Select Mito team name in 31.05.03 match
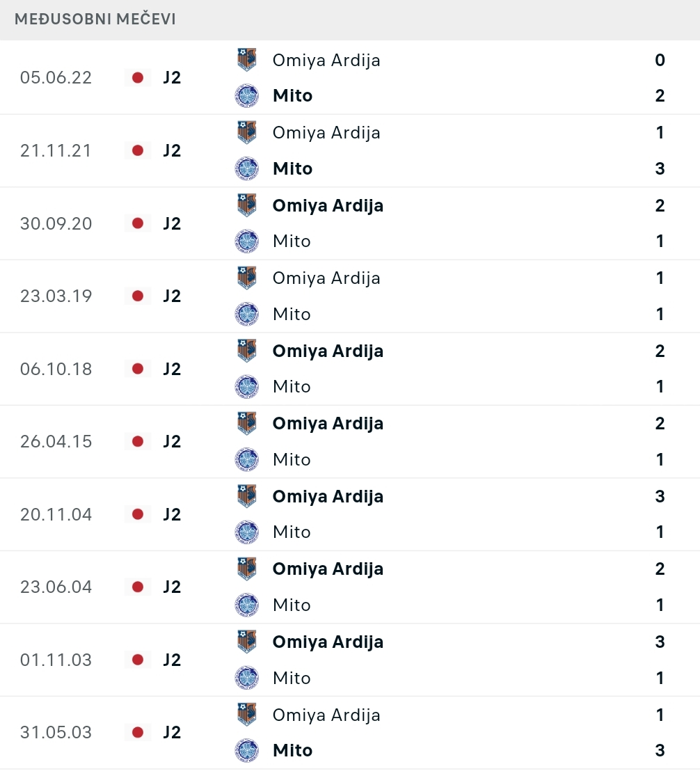 [293, 750]
